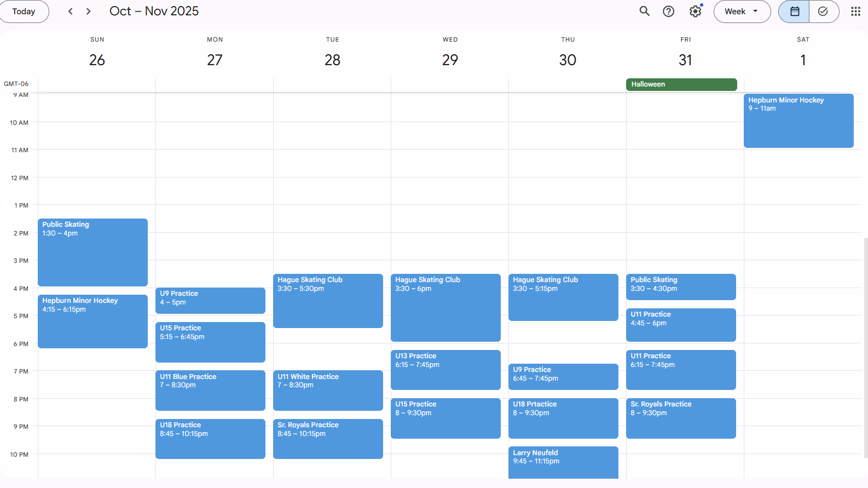868x488 pixels.
Task: Open Thursday Hague Skating Club 3:30–5:15pm event
Action: point(563,297)
